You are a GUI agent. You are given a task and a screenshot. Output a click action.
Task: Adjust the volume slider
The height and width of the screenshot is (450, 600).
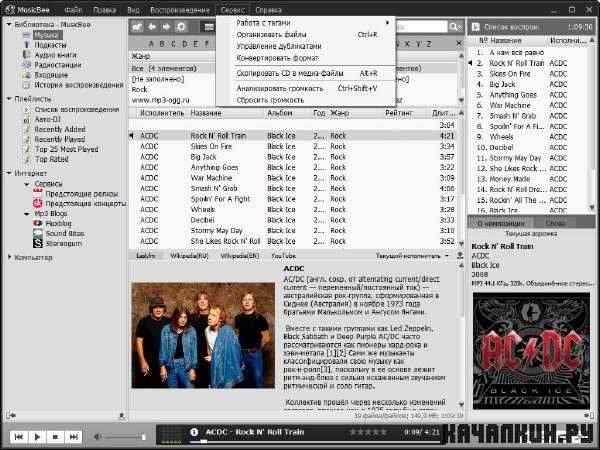coord(124,436)
